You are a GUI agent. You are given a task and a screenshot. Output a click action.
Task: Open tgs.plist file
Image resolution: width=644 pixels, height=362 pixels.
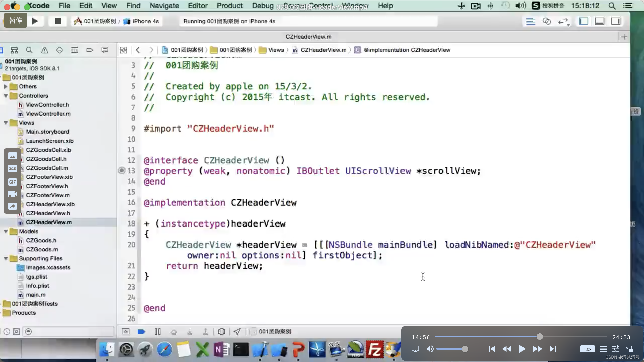tap(36, 277)
